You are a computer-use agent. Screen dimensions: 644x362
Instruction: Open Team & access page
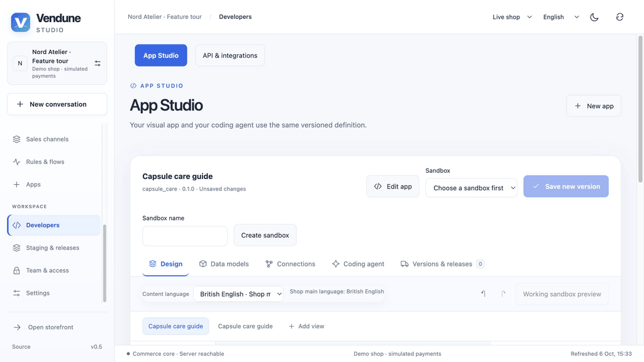tap(54, 270)
